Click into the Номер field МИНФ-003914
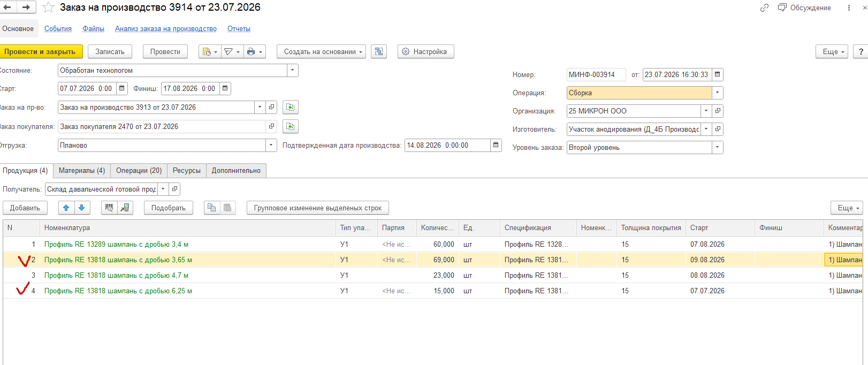The width and height of the screenshot is (868, 365). [x=596, y=74]
